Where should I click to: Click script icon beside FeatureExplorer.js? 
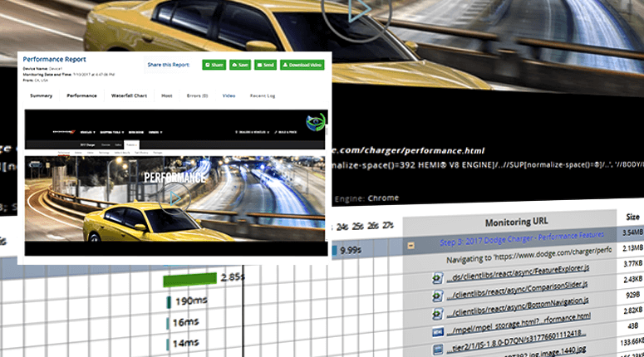(437, 278)
